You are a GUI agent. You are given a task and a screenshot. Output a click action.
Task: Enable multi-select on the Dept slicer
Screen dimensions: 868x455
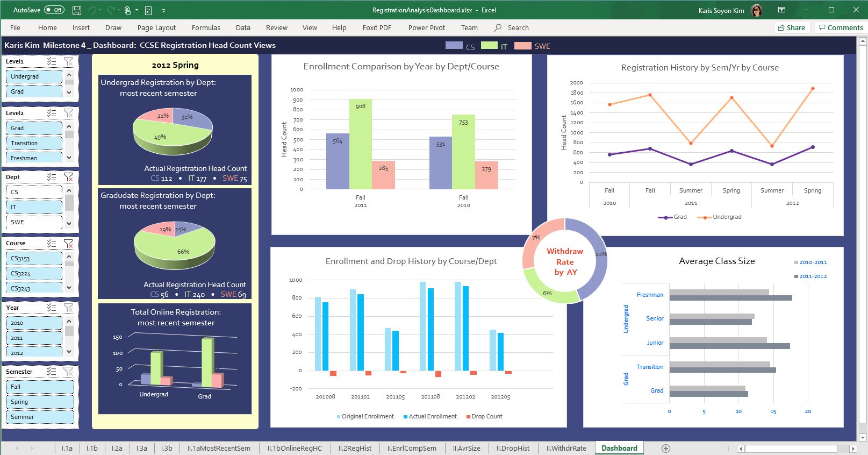52,177
